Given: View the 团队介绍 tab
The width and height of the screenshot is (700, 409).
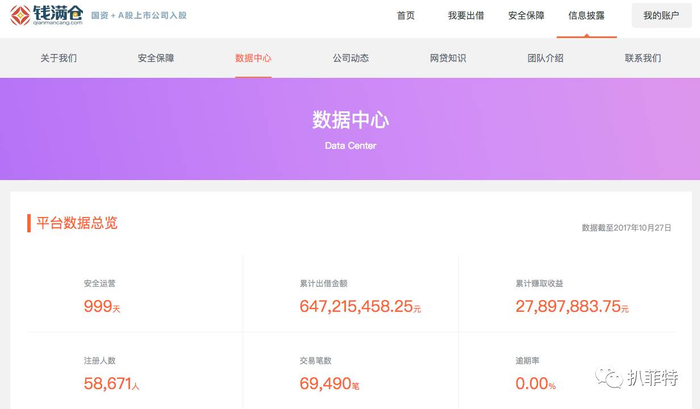Looking at the screenshot, I should [545, 58].
